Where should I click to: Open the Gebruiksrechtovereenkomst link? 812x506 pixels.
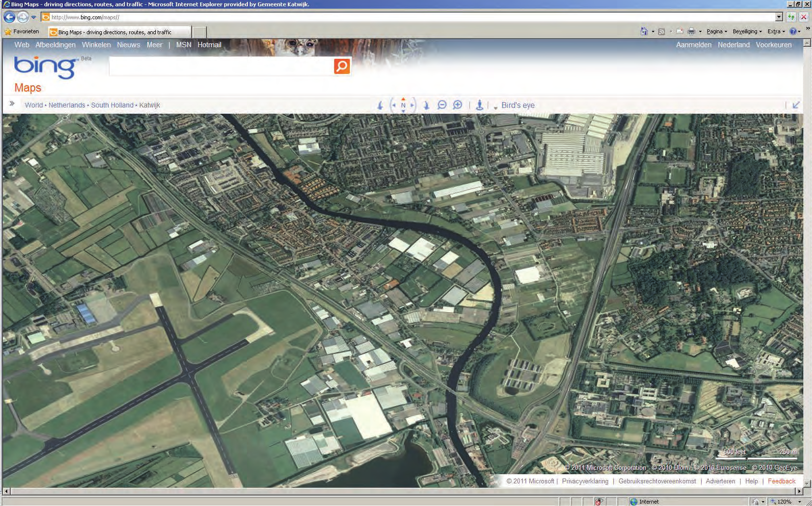(x=657, y=481)
